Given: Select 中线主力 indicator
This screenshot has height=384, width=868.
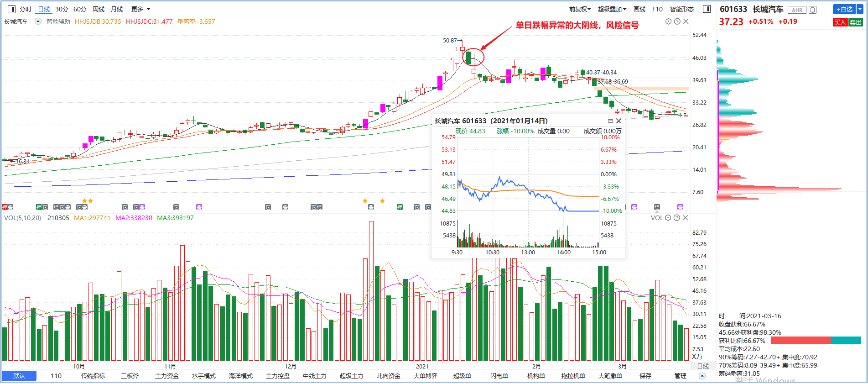Looking at the screenshot, I should click(315, 376).
